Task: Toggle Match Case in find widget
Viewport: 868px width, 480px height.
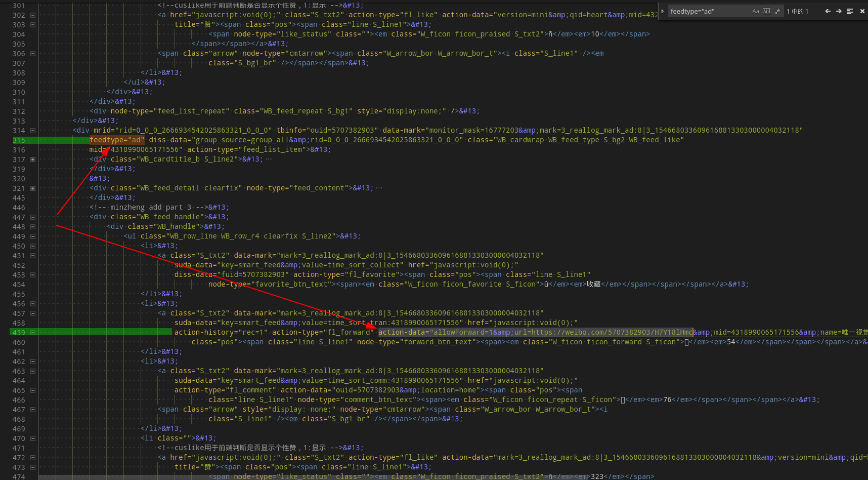Action: click(756, 11)
